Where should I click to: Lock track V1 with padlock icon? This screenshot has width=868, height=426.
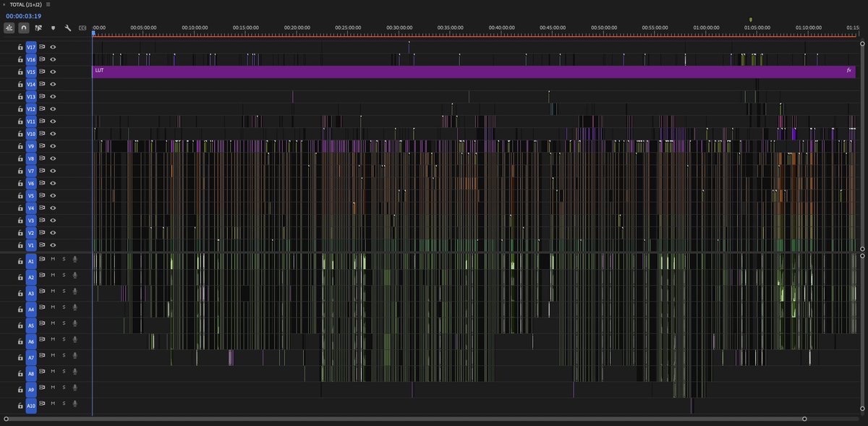pyautogui.click(x=20, y=245)
